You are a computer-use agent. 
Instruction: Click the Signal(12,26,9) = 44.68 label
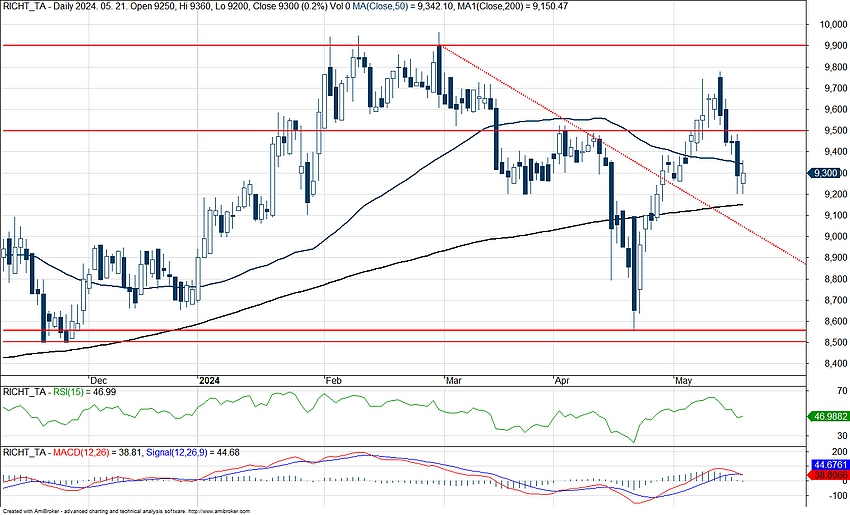pyautogui.click(x=193, y=452)
